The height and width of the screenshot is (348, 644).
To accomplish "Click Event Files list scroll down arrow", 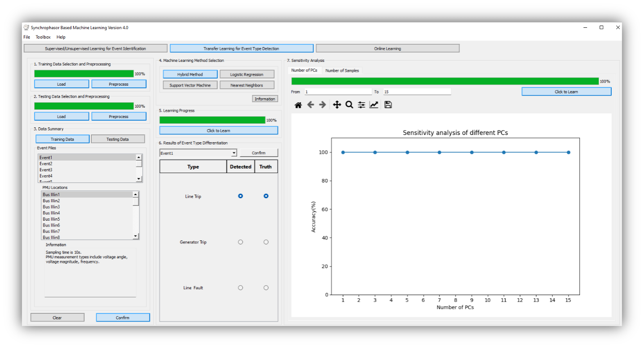I will click(x=139, y=178).
